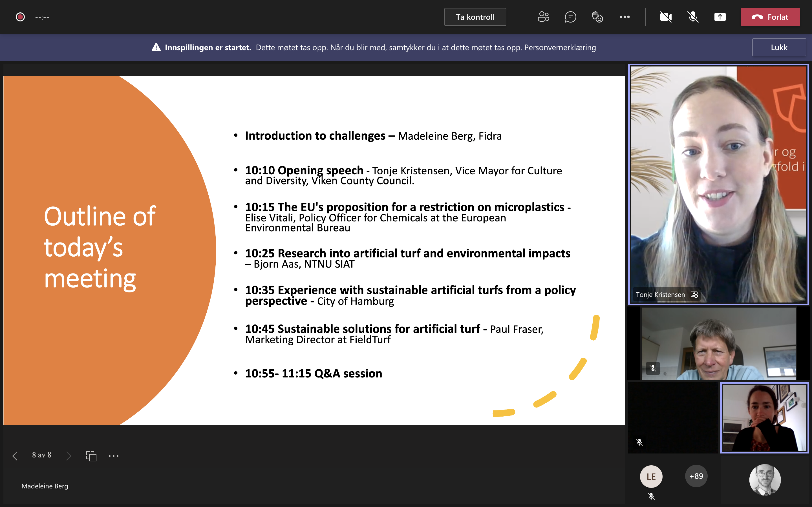Open the meeting chat icon

pyautogui.click(x=570, y=17)
